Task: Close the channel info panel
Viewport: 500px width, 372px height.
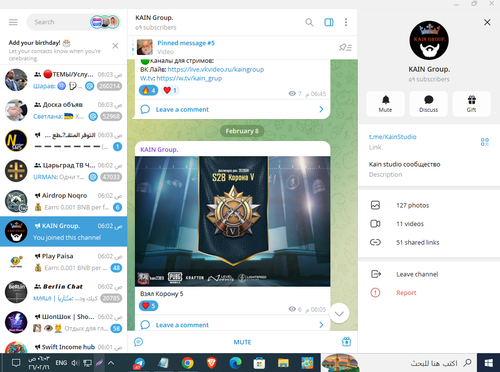Action: pyautogui.click(x=487, y=22)
